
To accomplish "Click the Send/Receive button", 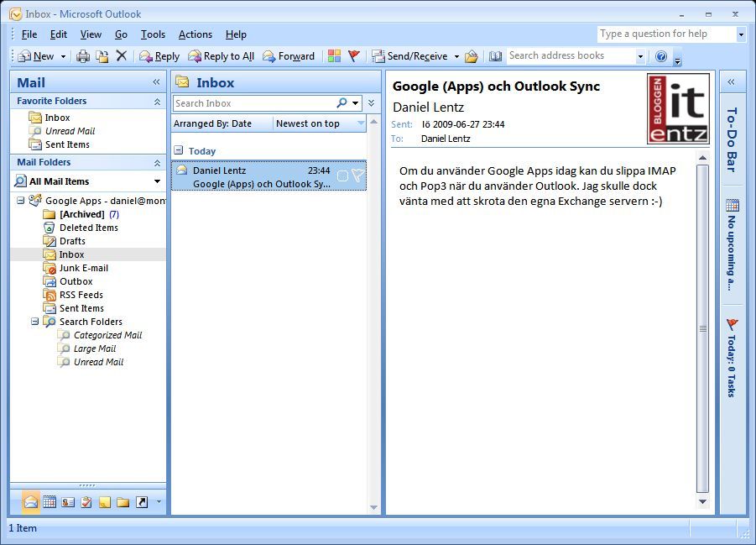I will pyautogui.click(x=409, y=56).
